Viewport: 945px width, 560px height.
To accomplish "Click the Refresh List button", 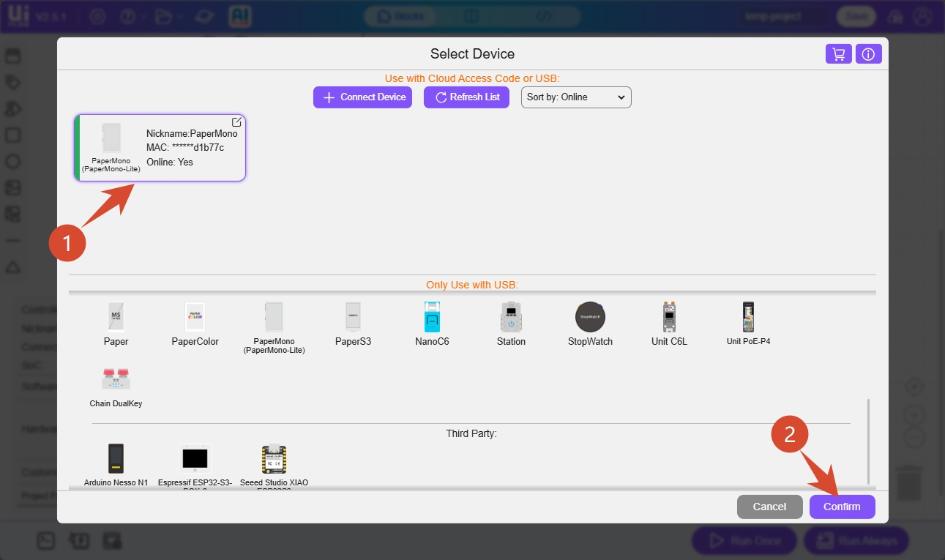I will tap(466, 97).
